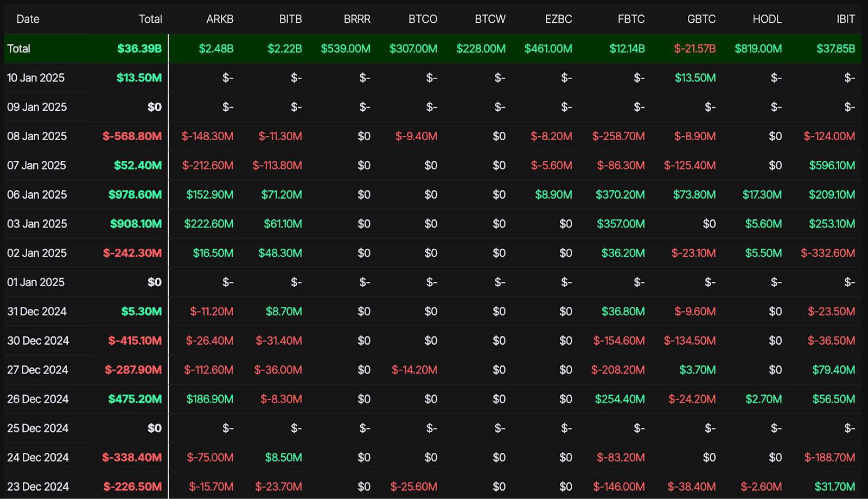Click BRRR total $539.00M
The width and height of the screenshot is (868, 499).
pyautogui.click(x=346, y=48)
